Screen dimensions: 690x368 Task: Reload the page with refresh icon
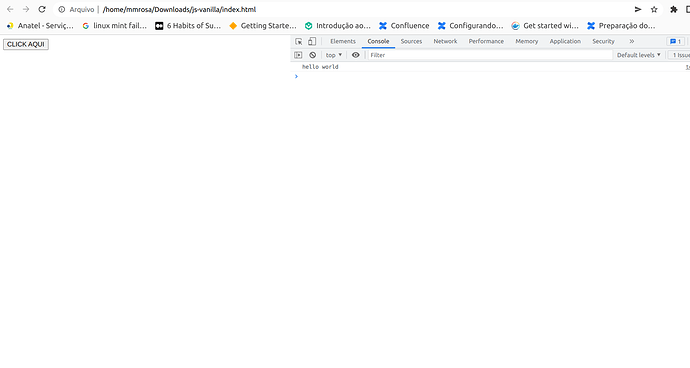coord(42,9)
